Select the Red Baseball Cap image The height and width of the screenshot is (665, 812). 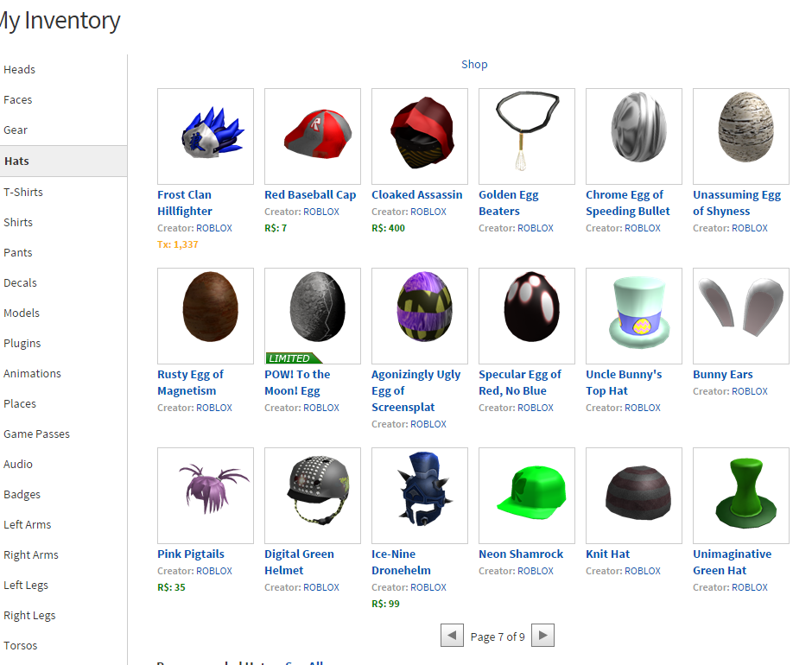[313, 136]
